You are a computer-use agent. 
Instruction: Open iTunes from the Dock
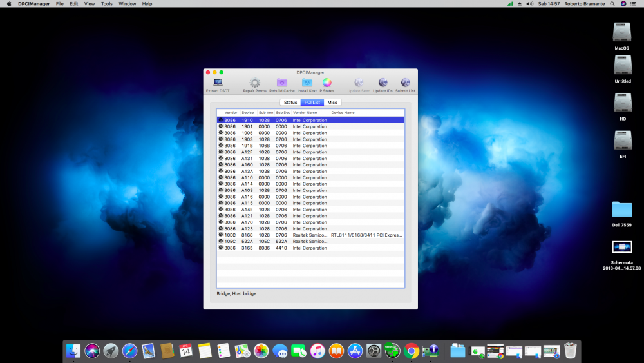pos(317,351)
